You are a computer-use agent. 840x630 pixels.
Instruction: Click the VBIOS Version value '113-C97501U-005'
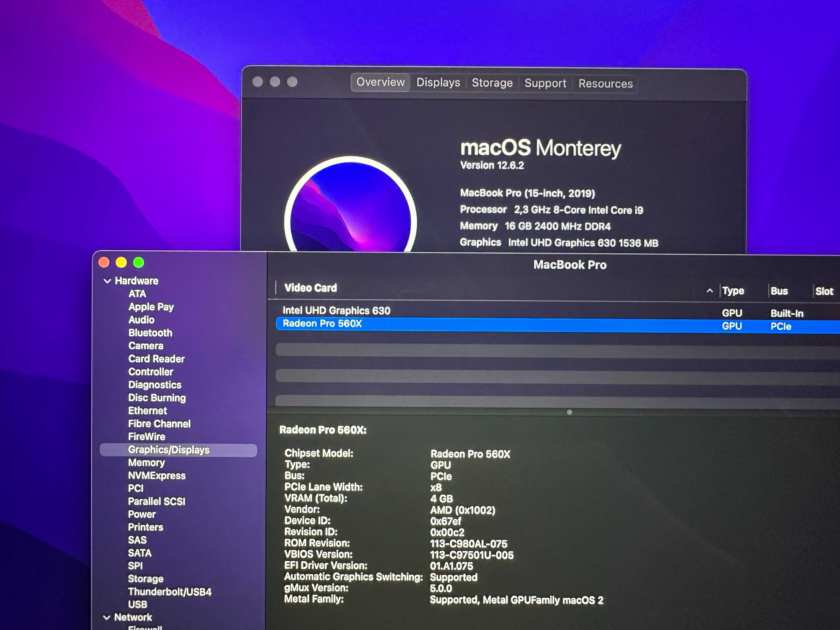coord(472,555)
